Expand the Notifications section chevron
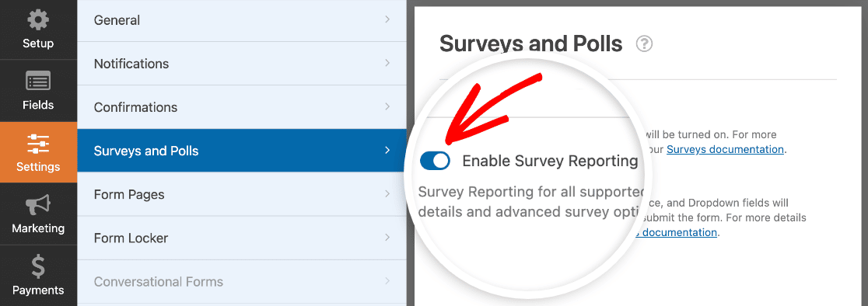The image size is (868, 306). (x=387, y=63)
